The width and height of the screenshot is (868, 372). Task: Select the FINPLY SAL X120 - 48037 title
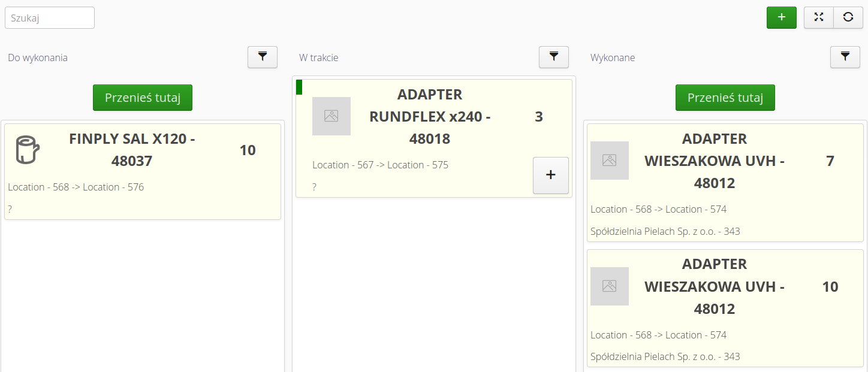point(132,150)
